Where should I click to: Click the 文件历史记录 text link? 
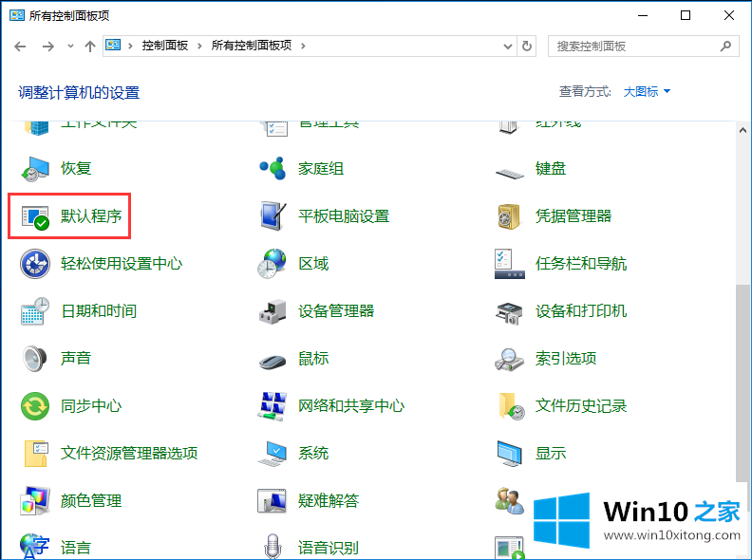click(x=581, y=406)
